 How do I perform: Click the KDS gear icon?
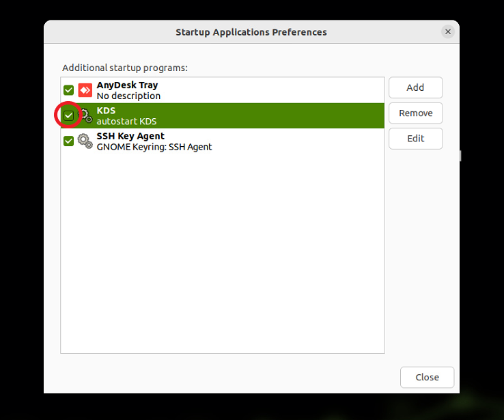coord(85,115)
